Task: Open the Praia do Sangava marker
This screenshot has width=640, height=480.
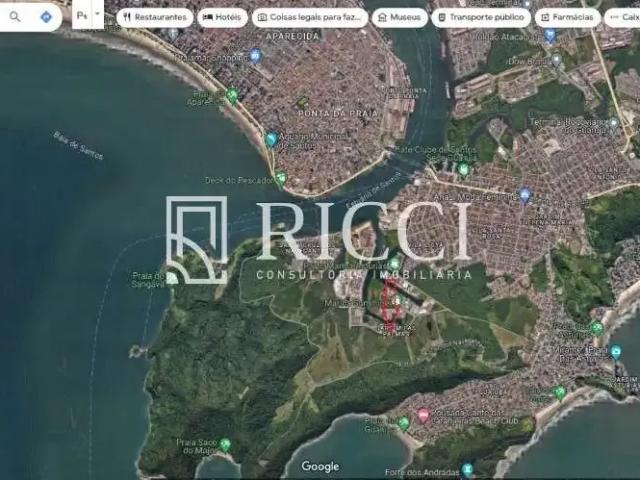Action: tap(172, 278)
